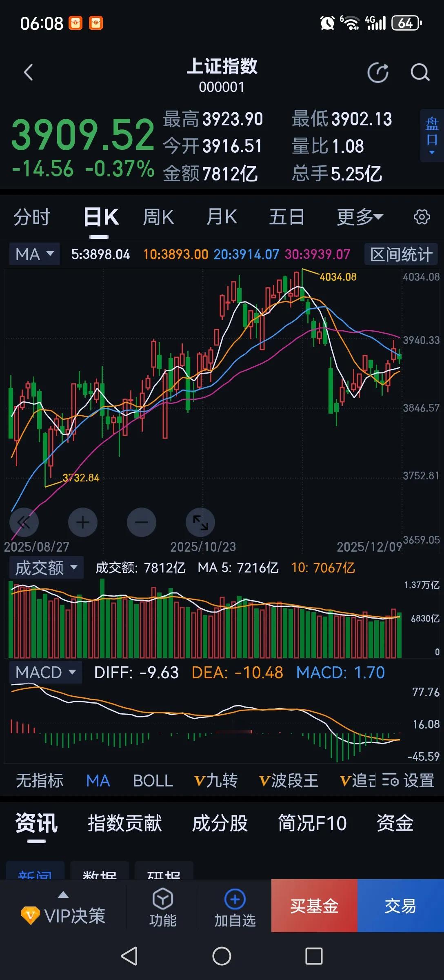The image size is (444, 980).
Task: Select 无指标 overlay option
Action: [x=40, y=780]
